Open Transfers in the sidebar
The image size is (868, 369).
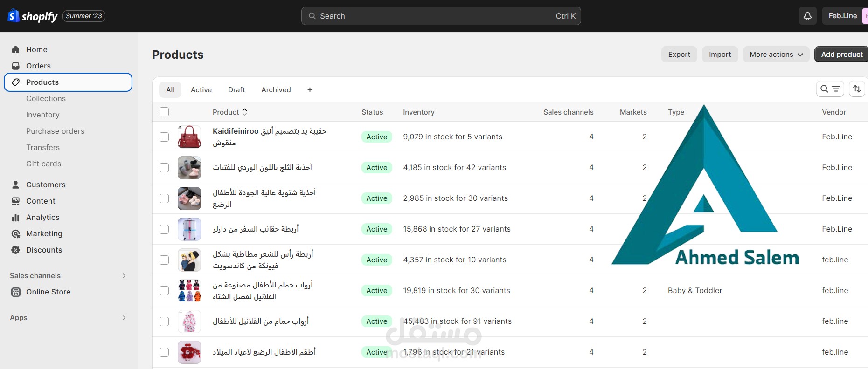pyautogui.click(x=43, y=147)
